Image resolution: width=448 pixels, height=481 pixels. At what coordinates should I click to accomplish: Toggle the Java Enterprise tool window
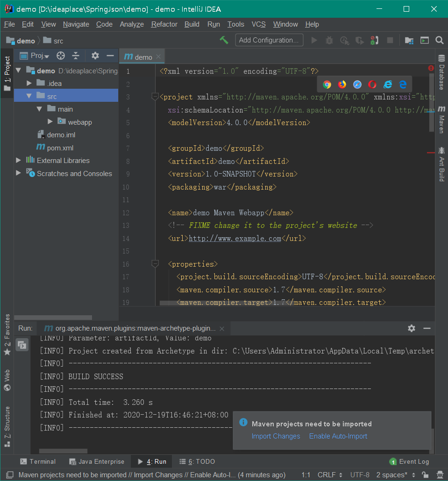(x=97, y=461)
